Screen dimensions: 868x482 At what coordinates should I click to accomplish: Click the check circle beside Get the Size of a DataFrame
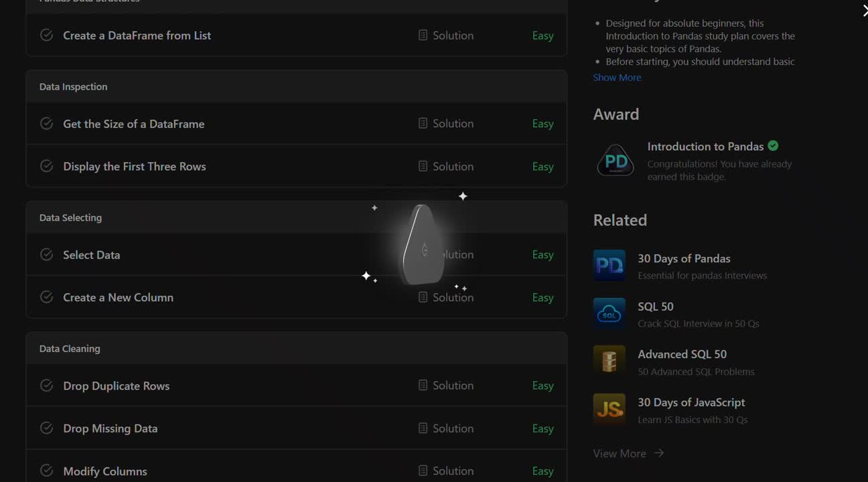(47, 123)
